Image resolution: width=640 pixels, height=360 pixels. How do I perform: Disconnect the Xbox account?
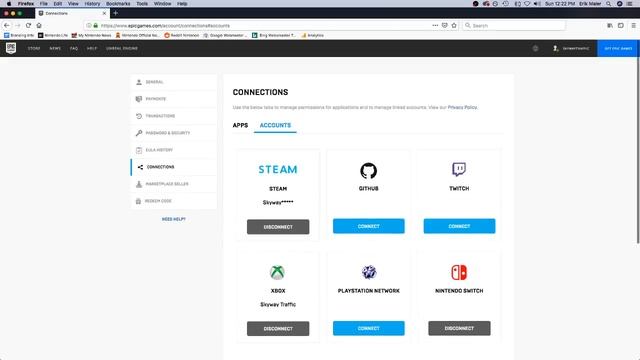pos(278,329)
